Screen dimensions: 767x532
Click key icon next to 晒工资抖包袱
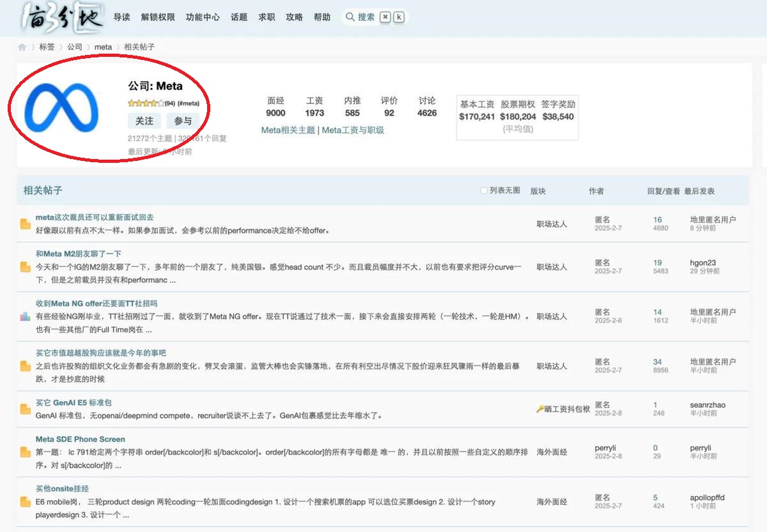tap(540, 409)
